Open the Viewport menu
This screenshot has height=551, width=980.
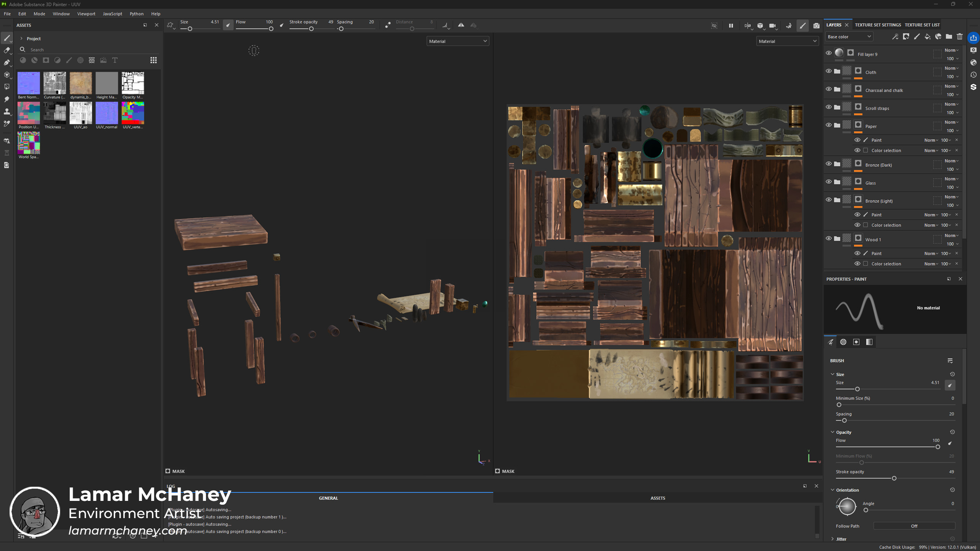[x=86, y=14]
